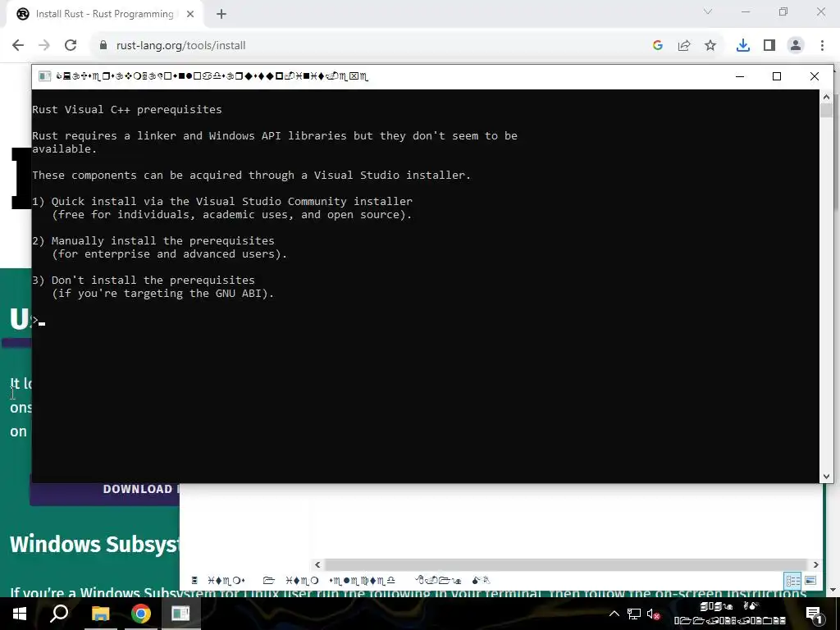View site information via the lock icon
840x630 pixels.
103,46
